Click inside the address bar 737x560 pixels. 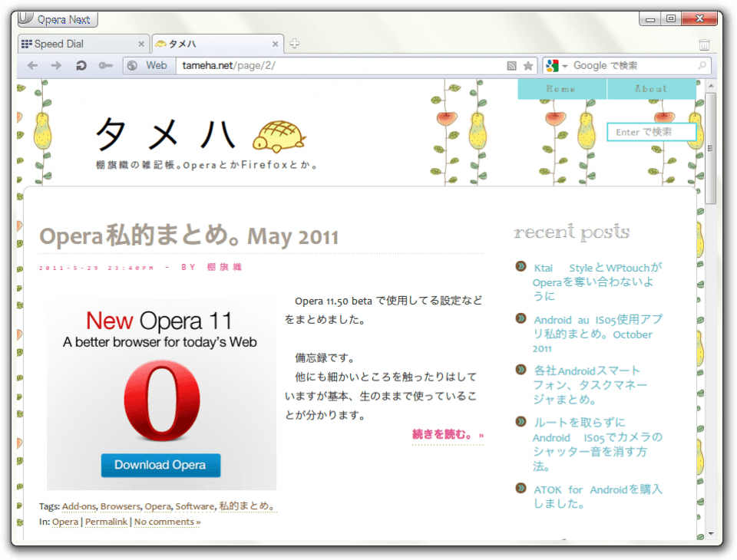point(307,65)
